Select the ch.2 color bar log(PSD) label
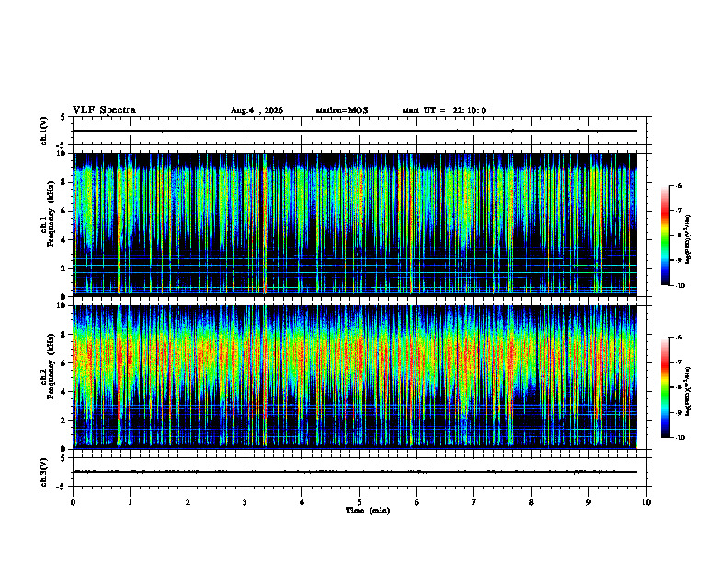Screen dimensions: 728x563 pos(688,391)
